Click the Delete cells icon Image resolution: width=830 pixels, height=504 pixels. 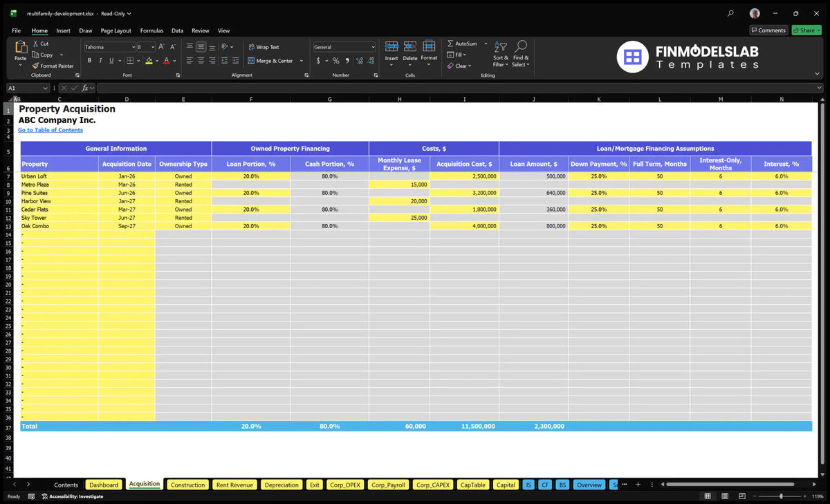[x=410, y=46]
